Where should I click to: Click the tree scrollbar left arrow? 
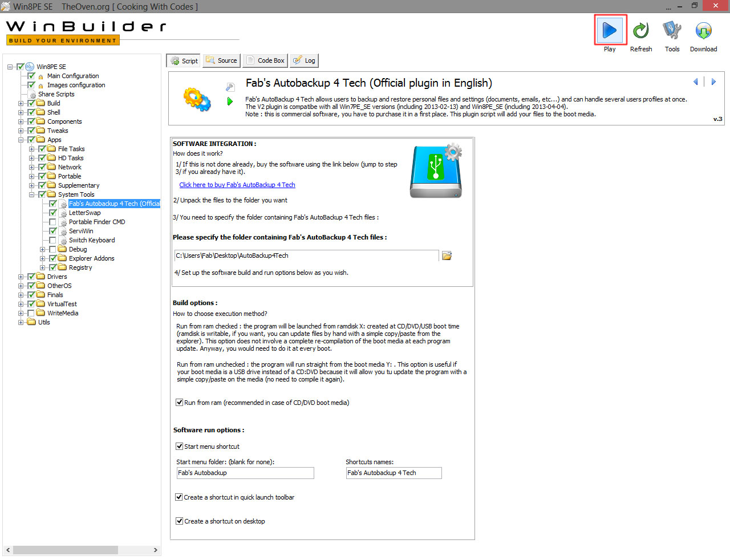pyautogui.click(x=7, y=550)
